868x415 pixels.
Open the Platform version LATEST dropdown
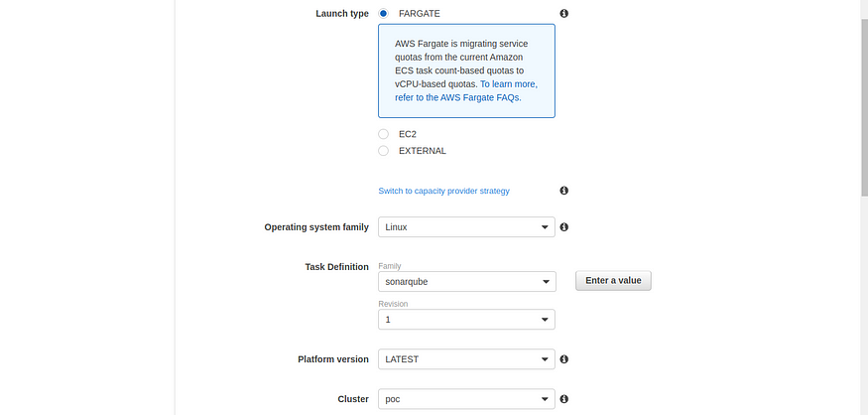tap(466, 359)
